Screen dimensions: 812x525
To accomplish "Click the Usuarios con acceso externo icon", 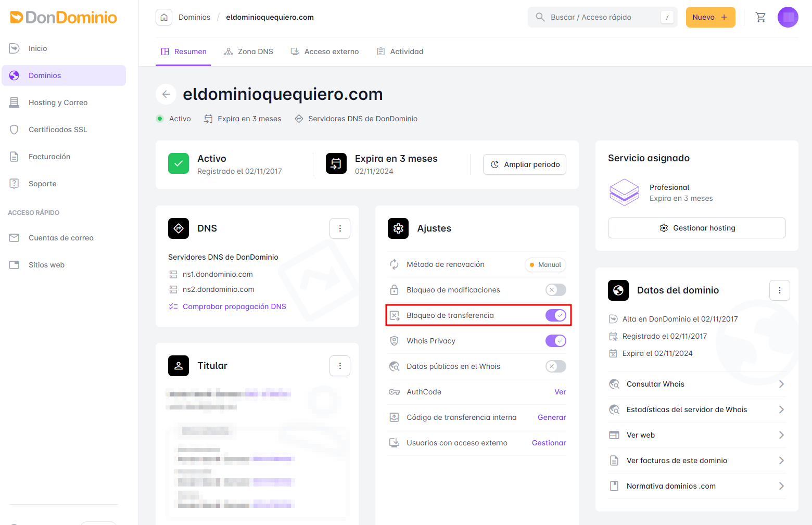I will pyautogui.click(x=395, y=443).
